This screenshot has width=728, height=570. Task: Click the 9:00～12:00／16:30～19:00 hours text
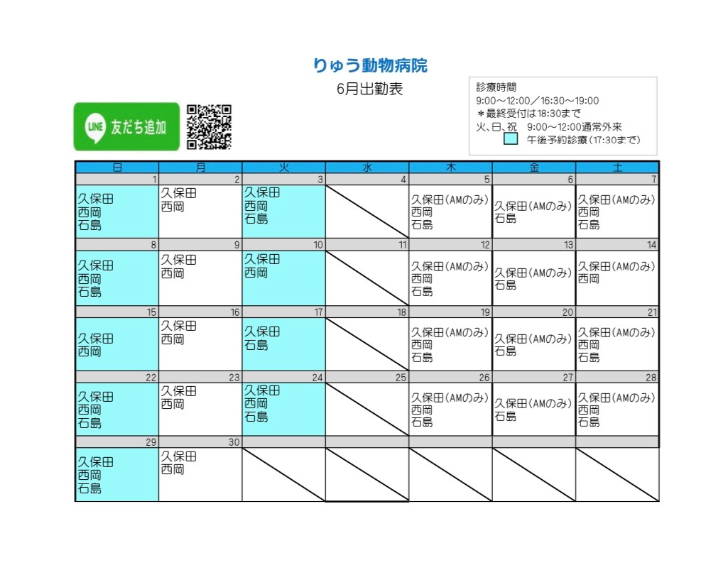pyautogui.click(x=537, y=100)
